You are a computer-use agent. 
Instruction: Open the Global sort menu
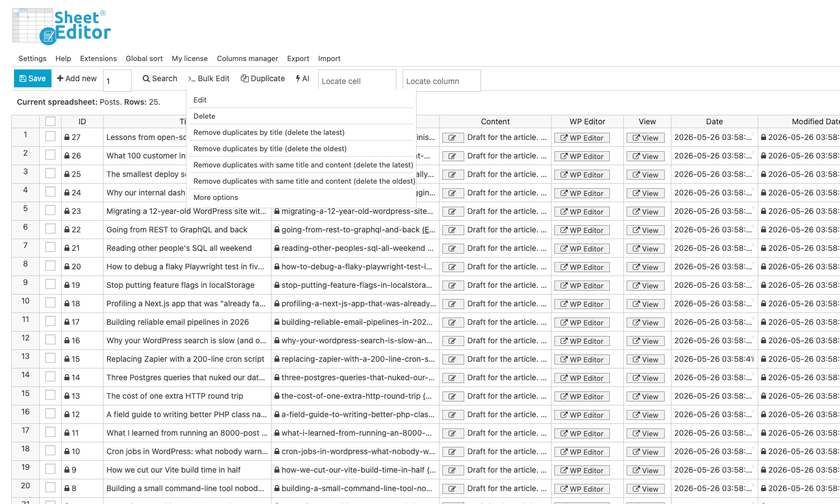click(x=144, y=58)
